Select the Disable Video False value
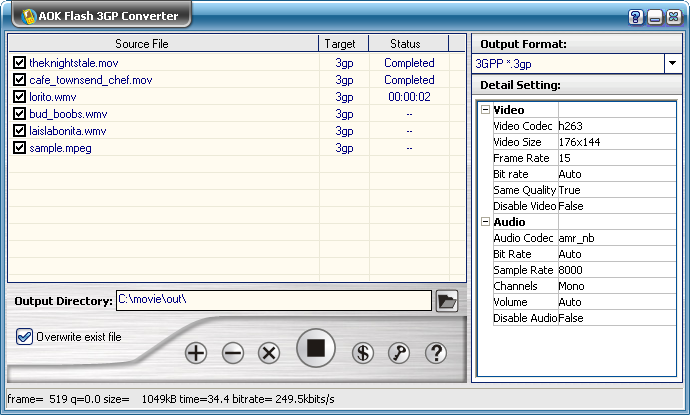The width and height of the screenshot is (690, 415). [617, 206]
